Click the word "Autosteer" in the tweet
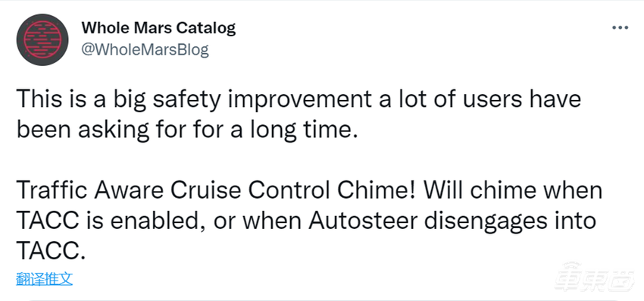Screen dimensions: 644x301 coord(363,221)
